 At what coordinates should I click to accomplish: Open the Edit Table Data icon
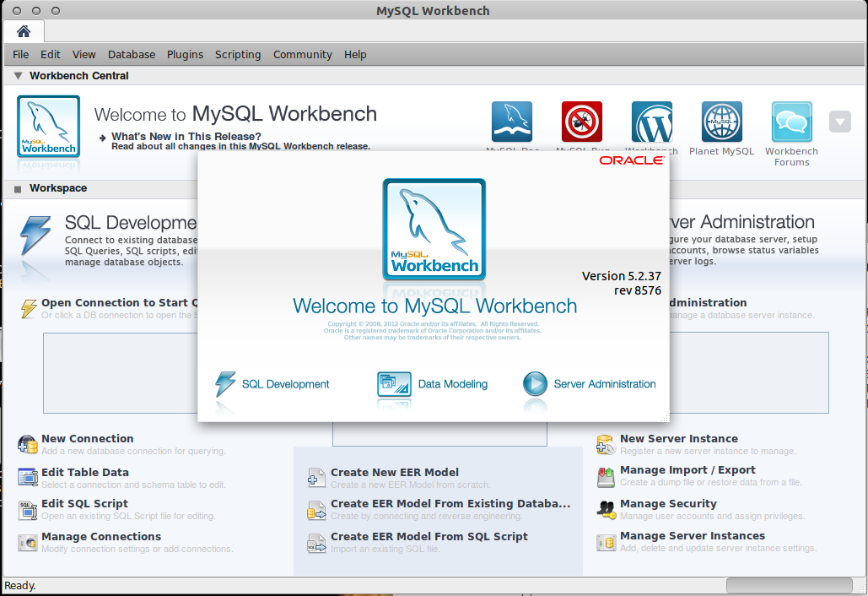click(x=28, y=477)
